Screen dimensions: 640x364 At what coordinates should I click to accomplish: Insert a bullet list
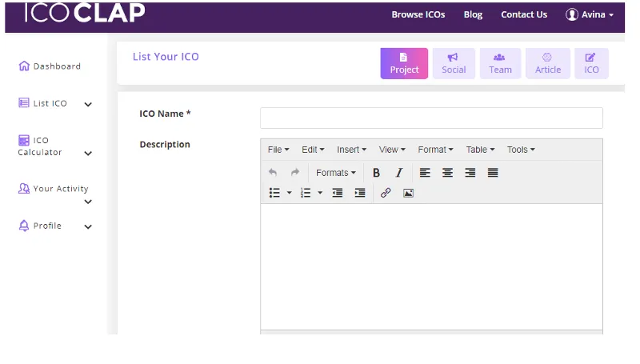click(274, 193)
